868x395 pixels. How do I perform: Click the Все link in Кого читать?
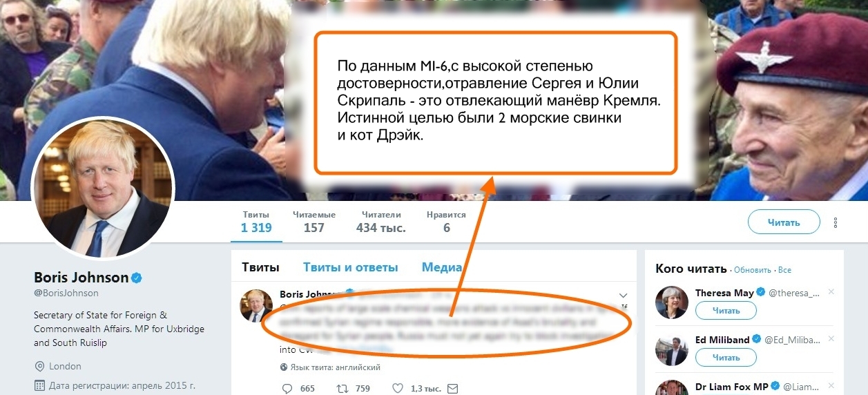(784, 270)
